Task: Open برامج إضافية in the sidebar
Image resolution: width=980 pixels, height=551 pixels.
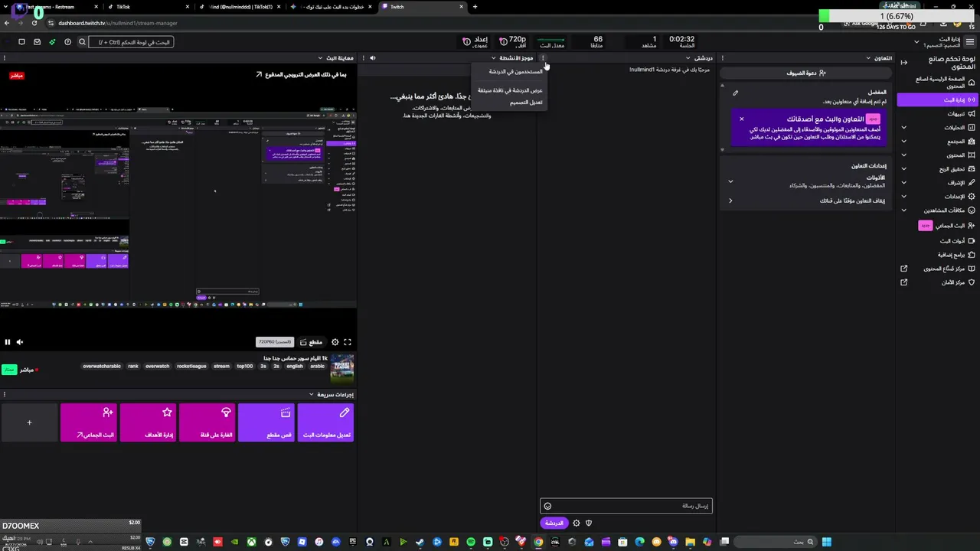Action: point(937,254)
